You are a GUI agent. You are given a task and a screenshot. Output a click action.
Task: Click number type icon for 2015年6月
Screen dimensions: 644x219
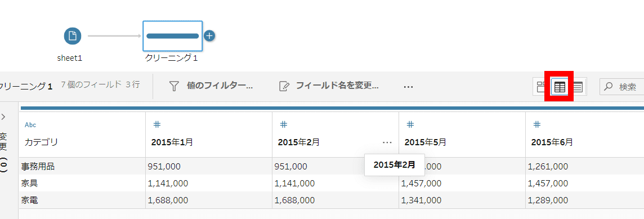coord(536,124)
